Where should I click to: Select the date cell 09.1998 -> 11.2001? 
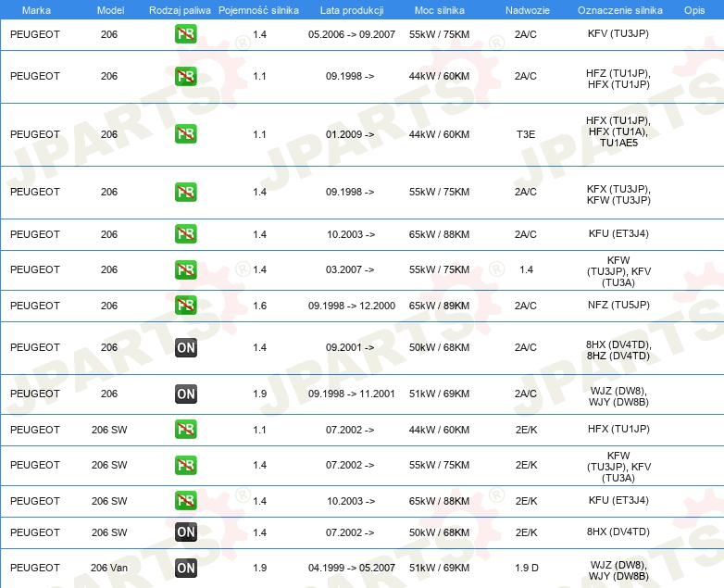(x=352, y=394)
